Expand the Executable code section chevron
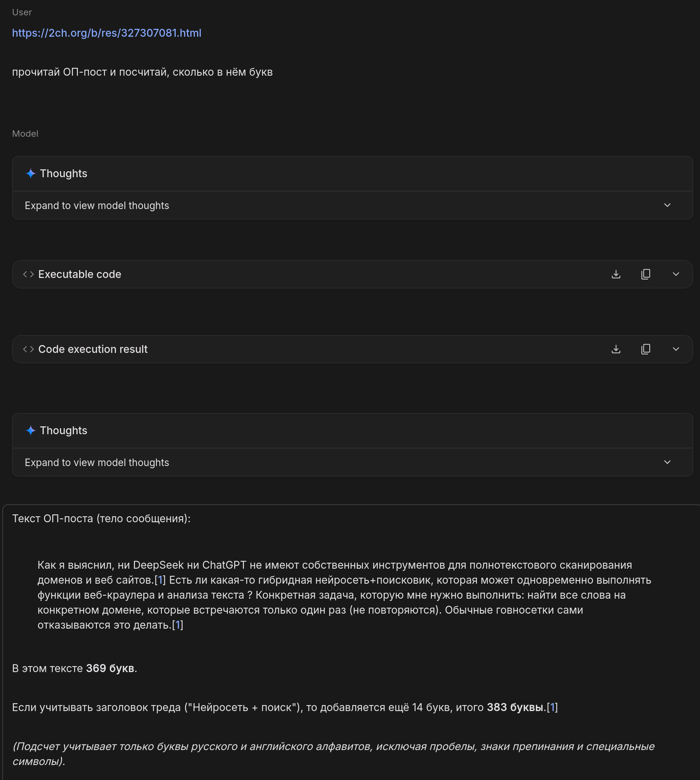 [676, 274]
